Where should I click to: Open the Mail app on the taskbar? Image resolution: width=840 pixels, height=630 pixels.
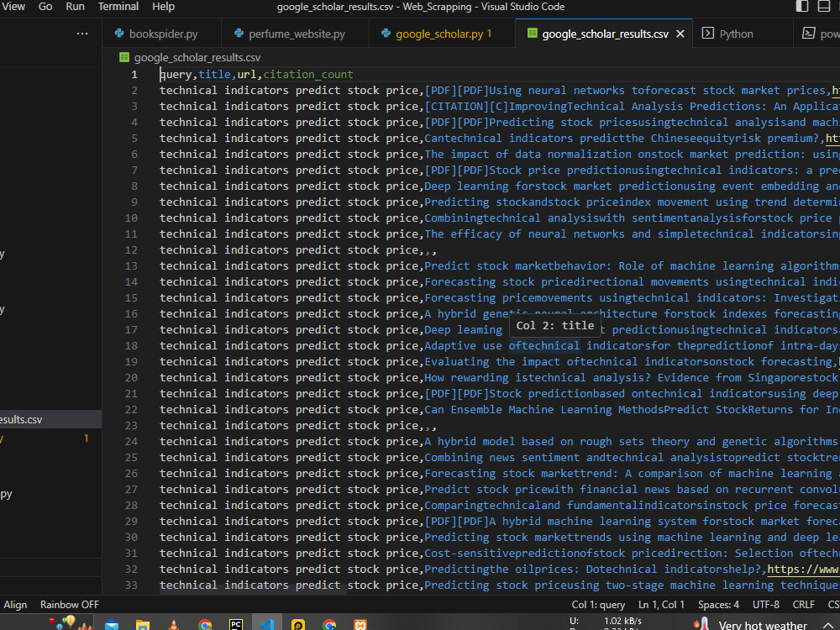pos(112,624)
